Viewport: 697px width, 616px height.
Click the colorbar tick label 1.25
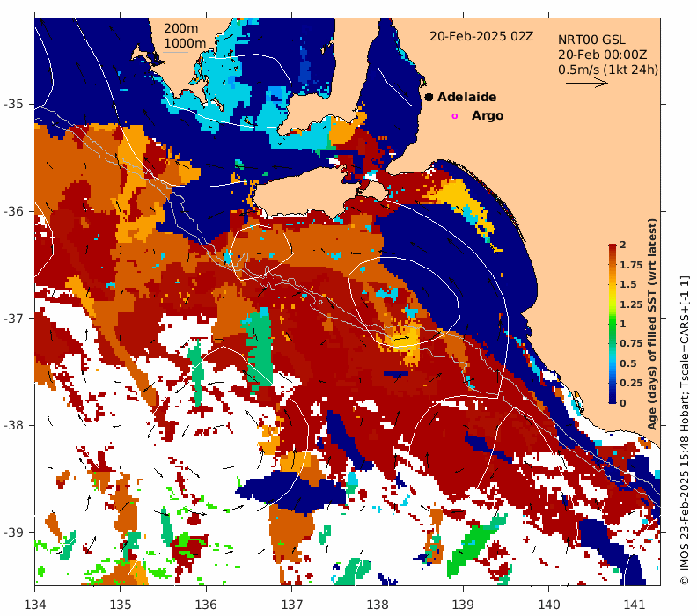point(631,304)
